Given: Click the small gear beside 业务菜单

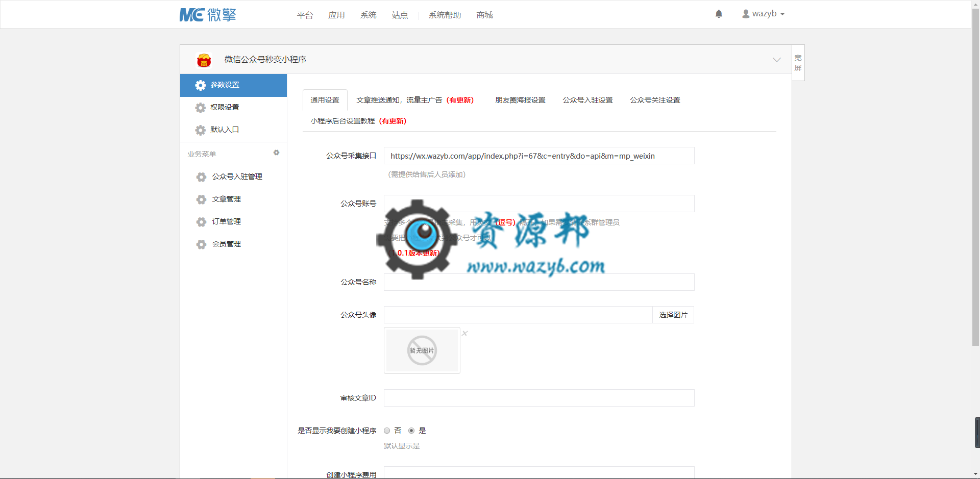Looking at the screenshot, I should (276, 153).
